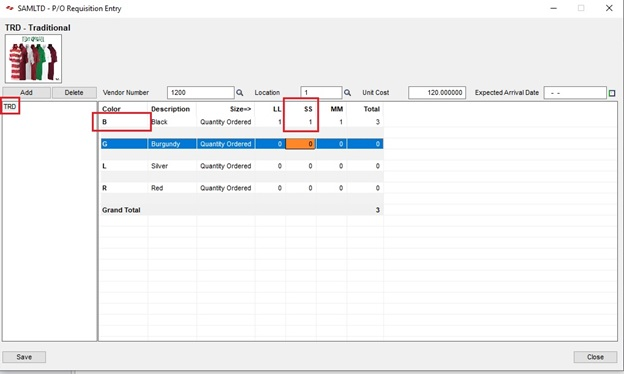Click Quantity Ordered in the Red row

[226, 188]
